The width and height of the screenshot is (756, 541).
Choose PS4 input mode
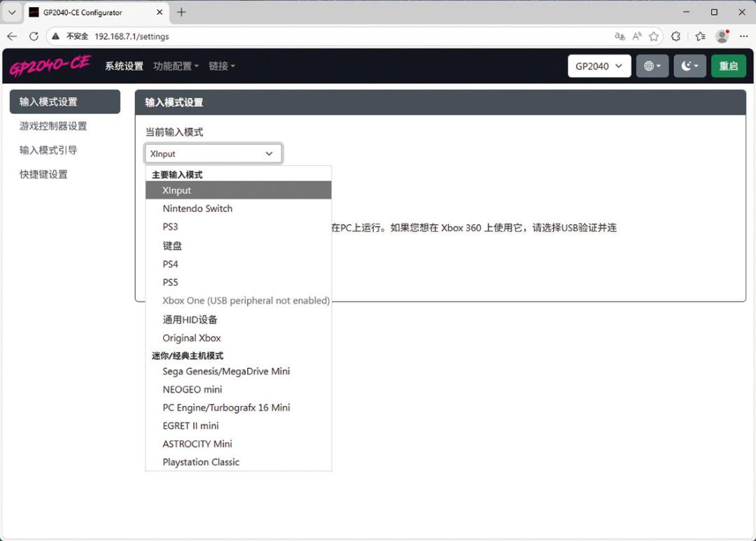tap(238, 264)
